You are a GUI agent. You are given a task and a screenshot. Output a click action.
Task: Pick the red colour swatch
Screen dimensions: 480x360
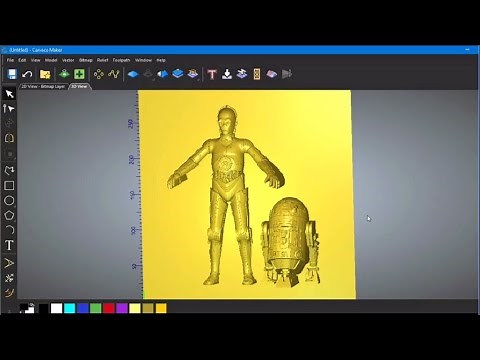point(109,308)
